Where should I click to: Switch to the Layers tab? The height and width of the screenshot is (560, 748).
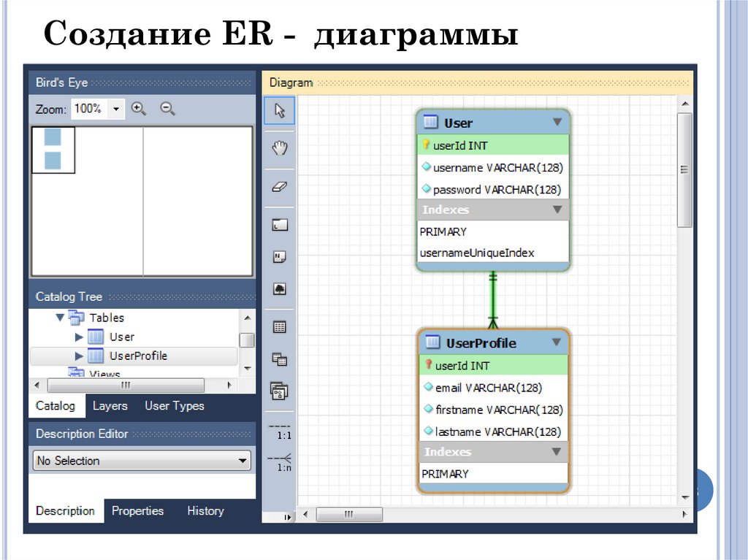[110, 406]
